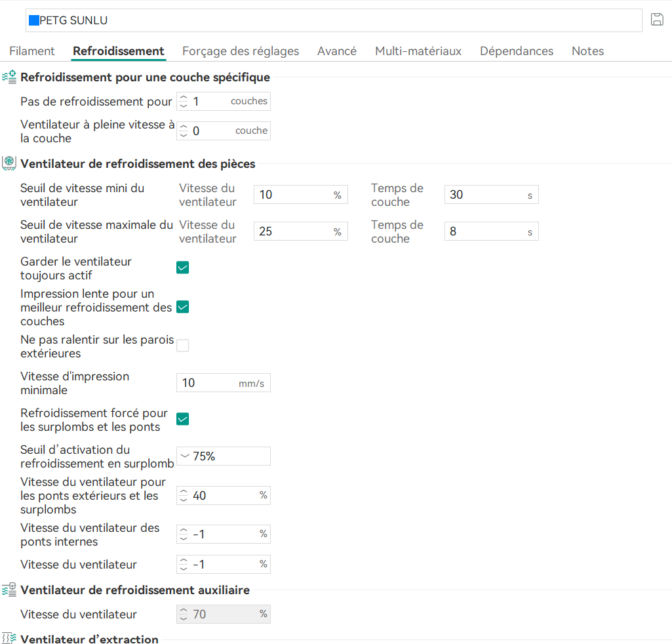This screenshot has height=644, width=672.
Task: Disable 'Garder le ventilateur toujours actif' checkbox
Action: coord(183,268)
